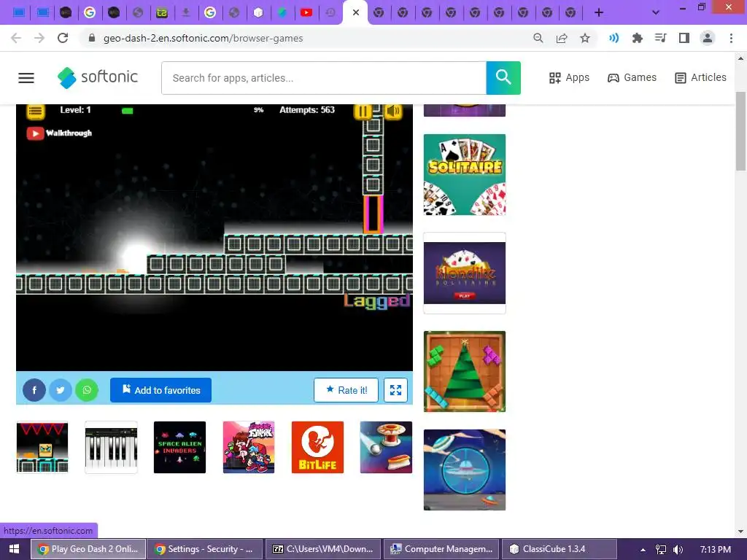This screenshot has height=560, width=747.
Task: Open the Christmas tree block puzzle thumbnail
Action: pyautogui.click(x=465, y=371)
